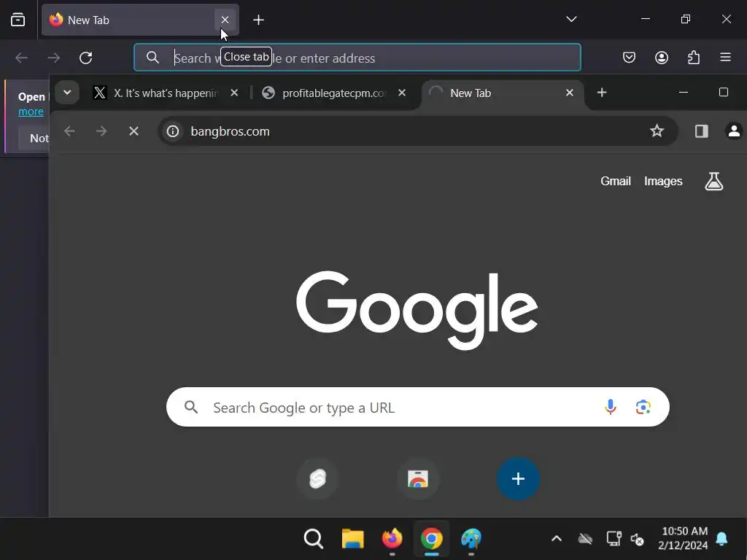The height and width of the screenshot is (560, 747).
Task: Open the Firefox account icon
Action: pos(661,58)
